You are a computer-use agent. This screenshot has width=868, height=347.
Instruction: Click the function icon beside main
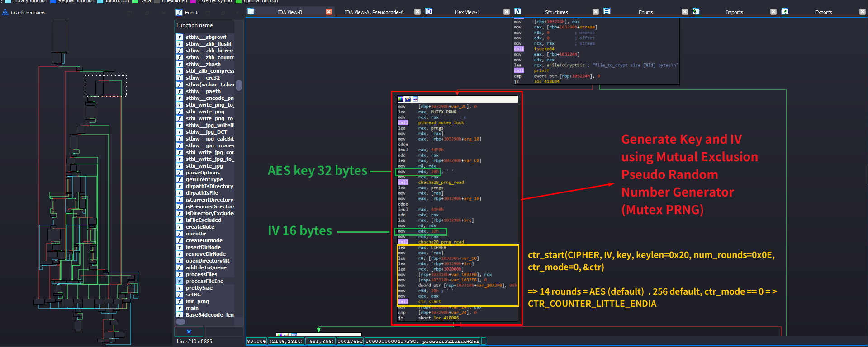(180, 308)
